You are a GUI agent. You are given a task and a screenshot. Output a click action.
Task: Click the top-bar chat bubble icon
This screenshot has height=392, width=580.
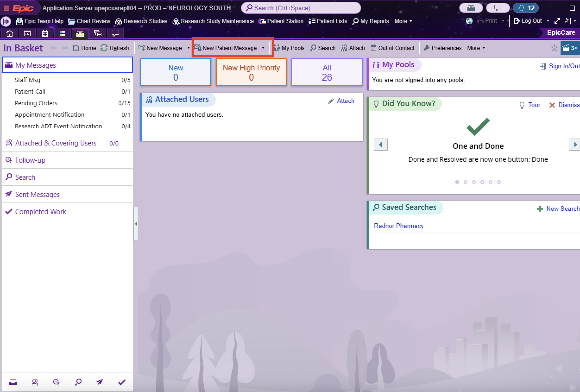click(x=498, y=8)
